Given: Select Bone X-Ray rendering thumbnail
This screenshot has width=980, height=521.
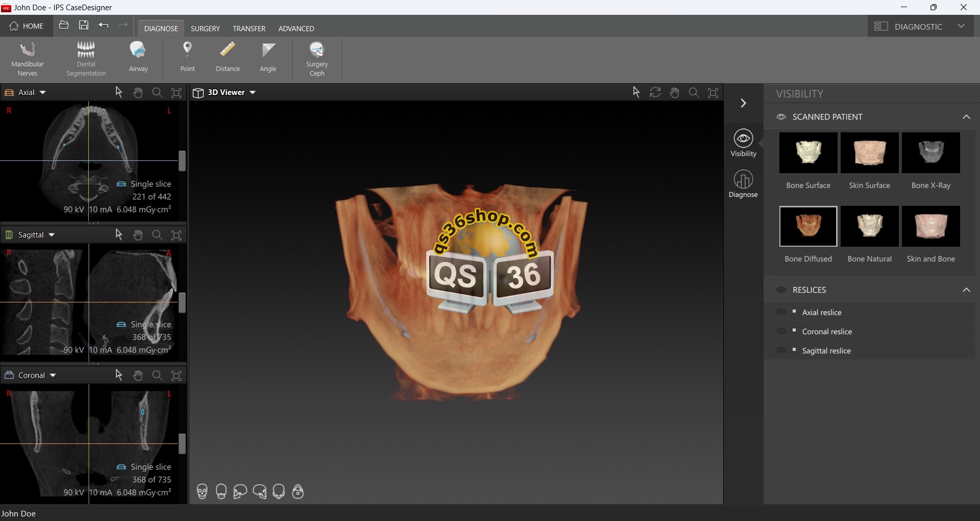Looking at the screenshot, I should 931,153.
